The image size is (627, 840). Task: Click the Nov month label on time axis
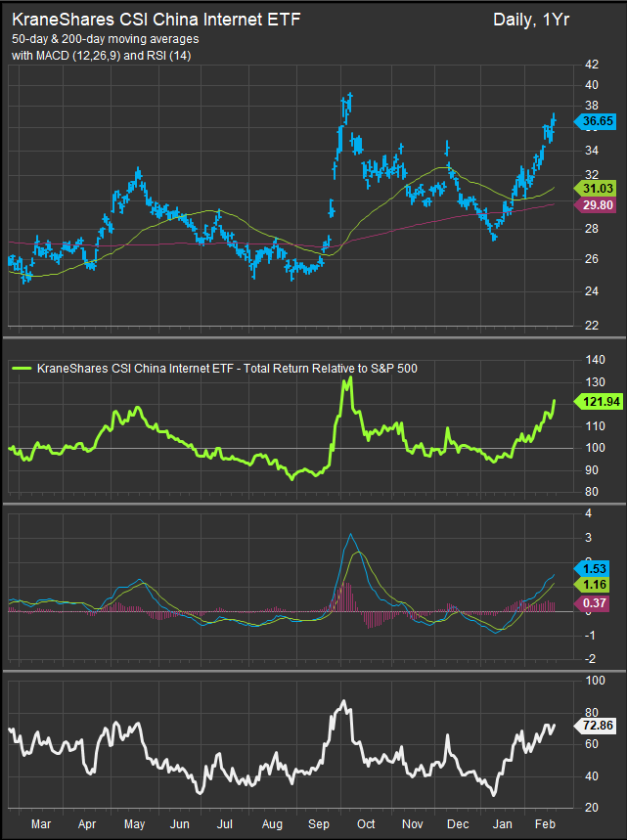point(412,824)
